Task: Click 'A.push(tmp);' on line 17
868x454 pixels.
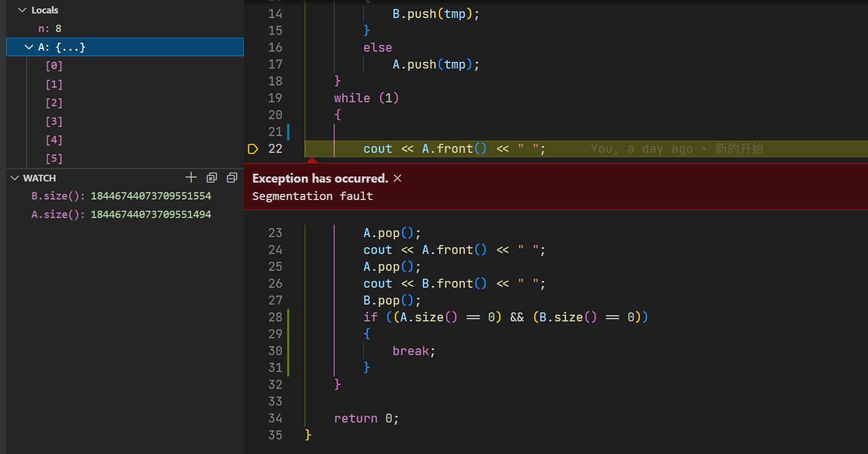Action: (436, 65)
